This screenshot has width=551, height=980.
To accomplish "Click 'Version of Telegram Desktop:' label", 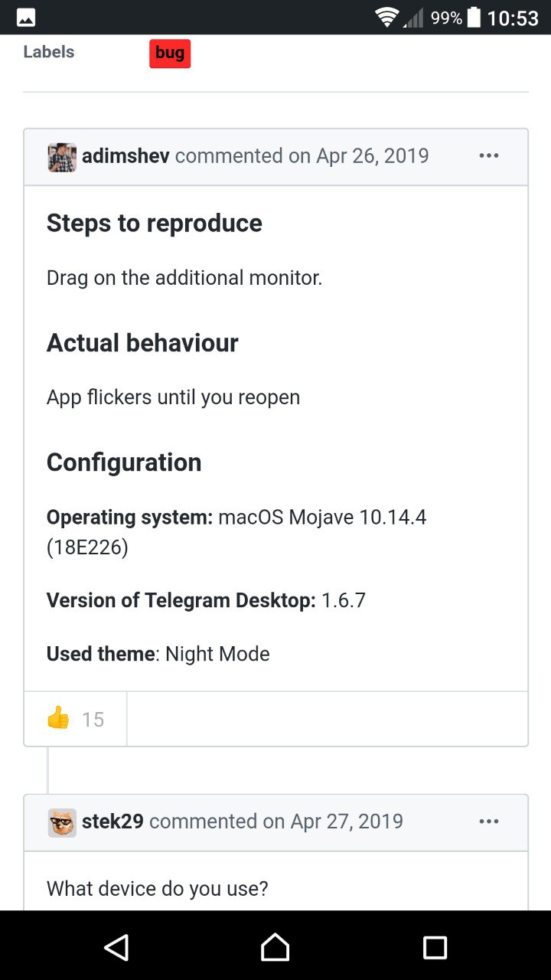I will [181, 600].
